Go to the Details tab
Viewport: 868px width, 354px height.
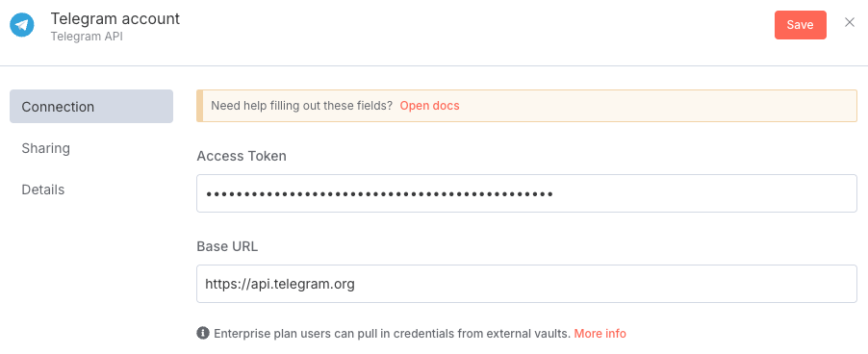43,190
